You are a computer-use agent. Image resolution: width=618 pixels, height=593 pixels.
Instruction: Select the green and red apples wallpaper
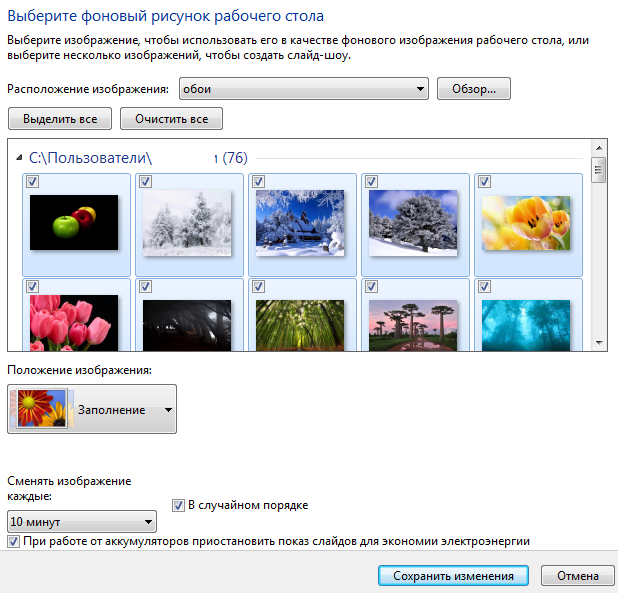(x=74, y=222)
